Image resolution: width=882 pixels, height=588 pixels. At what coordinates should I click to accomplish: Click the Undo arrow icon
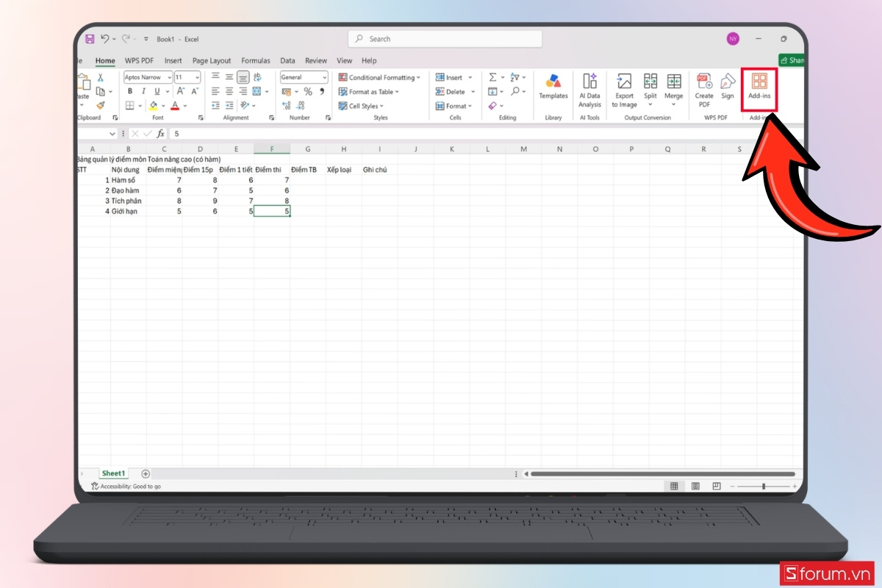pyautogui.click(x=105, y=39)
